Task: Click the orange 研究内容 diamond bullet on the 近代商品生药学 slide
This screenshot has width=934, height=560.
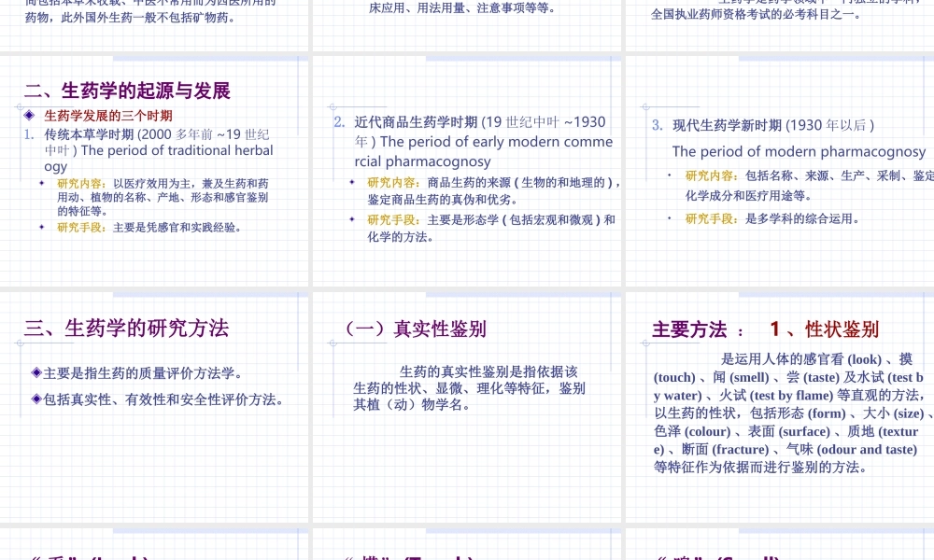Action: 351,183
